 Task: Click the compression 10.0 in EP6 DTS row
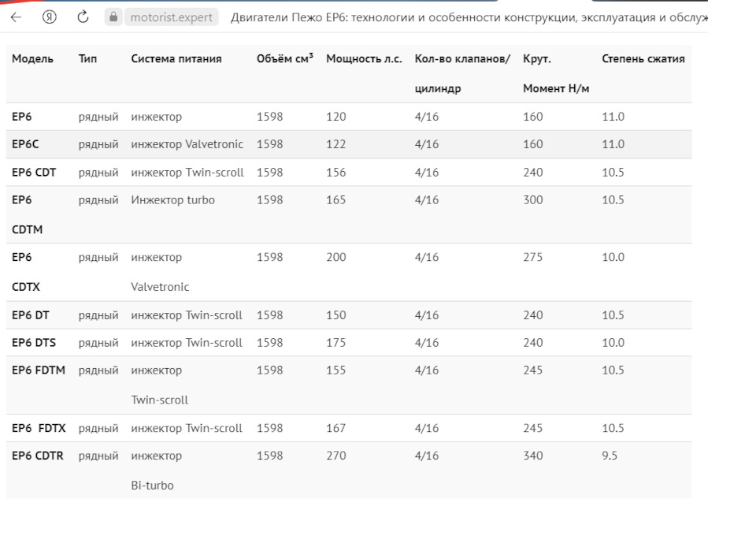point(613,343)
